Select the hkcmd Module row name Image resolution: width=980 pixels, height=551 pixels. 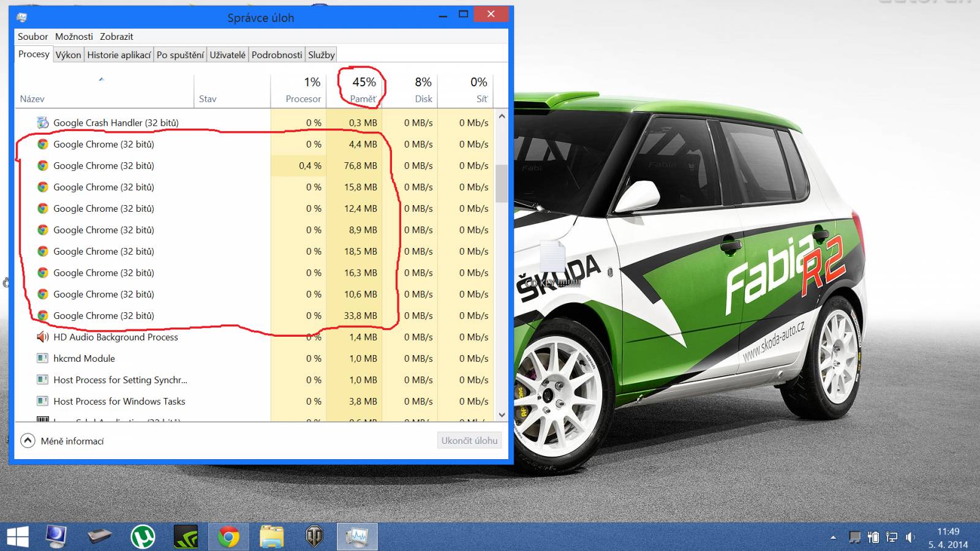pos(84,358)
